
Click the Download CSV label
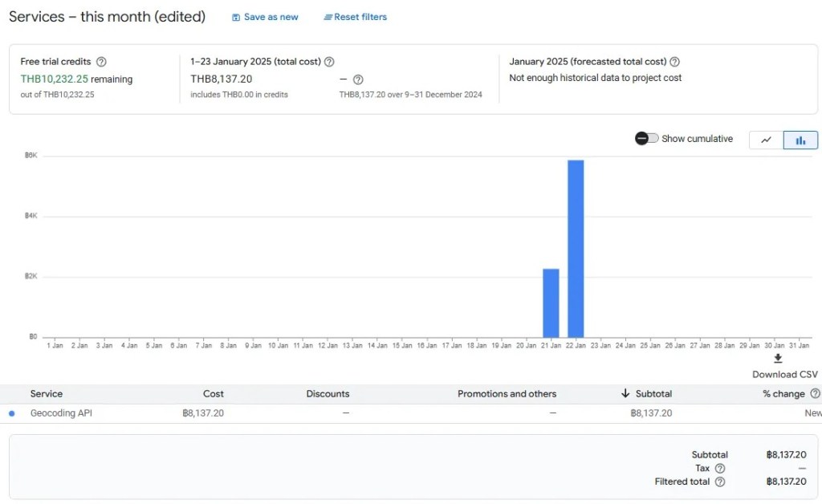(x=784, y=375)
